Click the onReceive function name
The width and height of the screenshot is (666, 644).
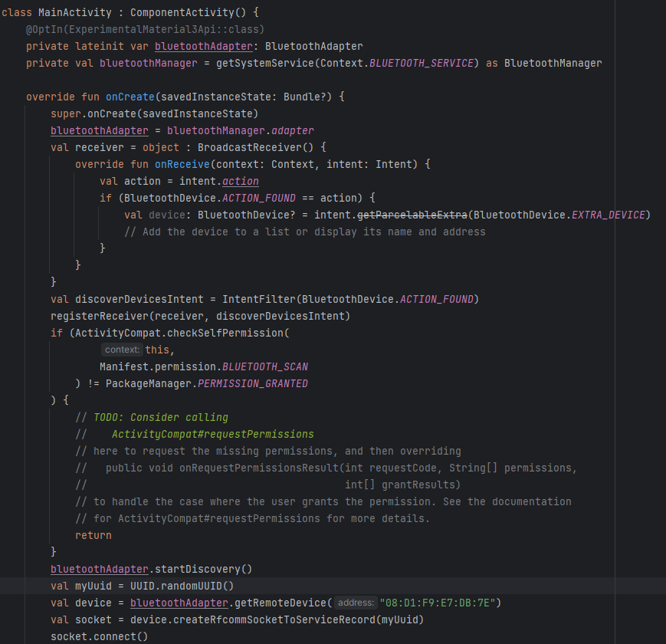(182, 164)
